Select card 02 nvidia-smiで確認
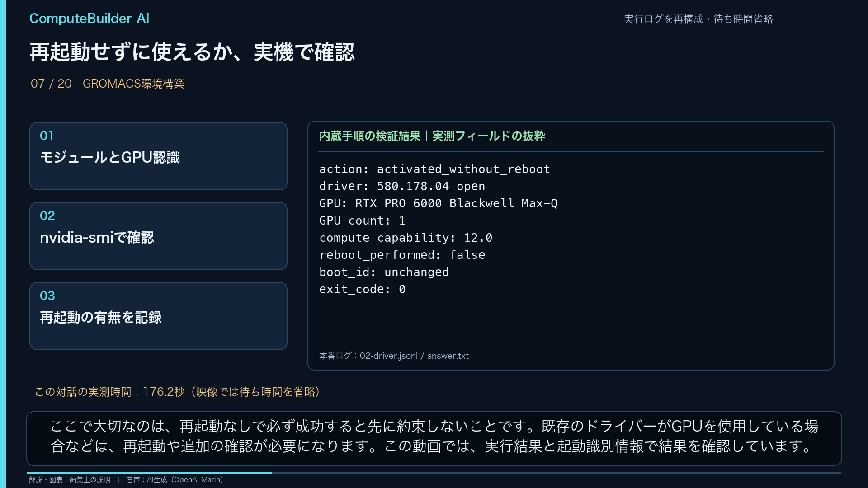Viewport: 868px width, 488px height. click(x=158, y=236)
